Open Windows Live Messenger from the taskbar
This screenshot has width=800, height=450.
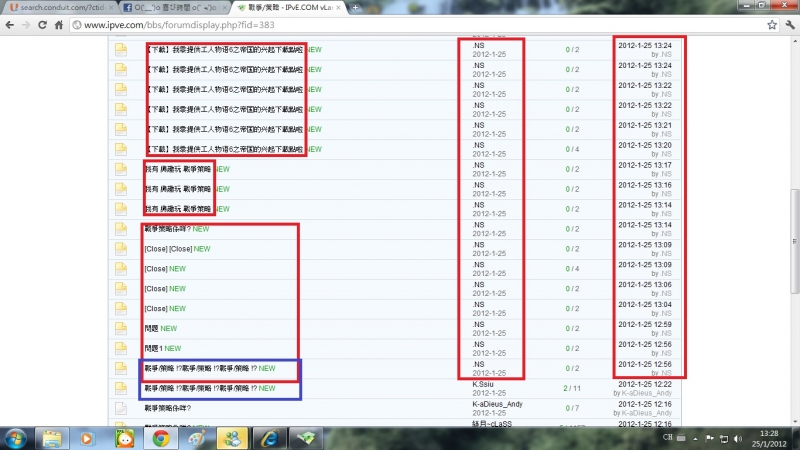click(233, 439)
